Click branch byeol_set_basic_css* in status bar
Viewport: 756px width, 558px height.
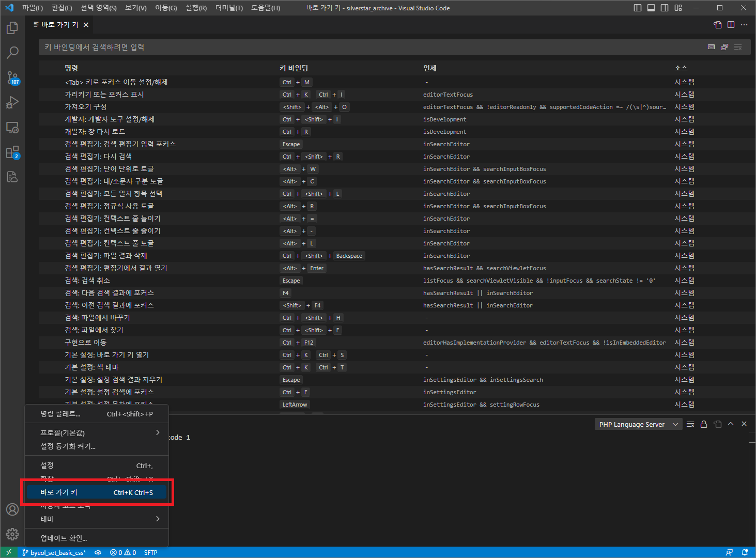pos(54,552)
